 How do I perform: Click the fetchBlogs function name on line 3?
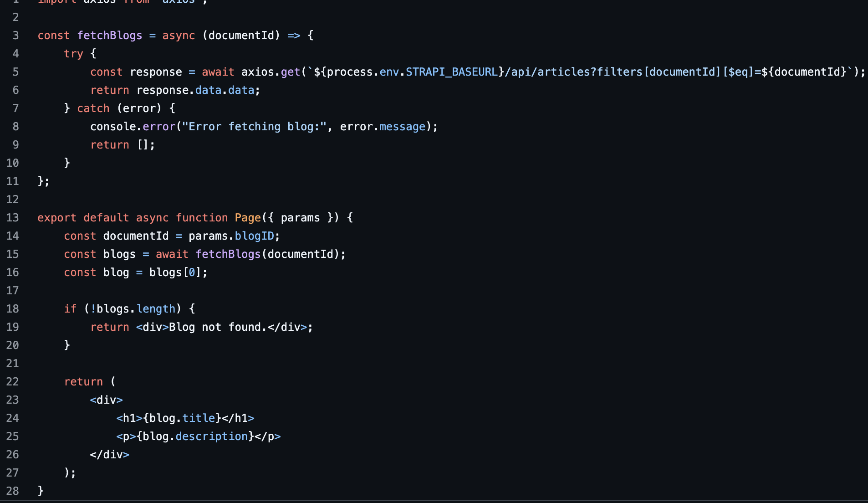click(x=110, y=36)
